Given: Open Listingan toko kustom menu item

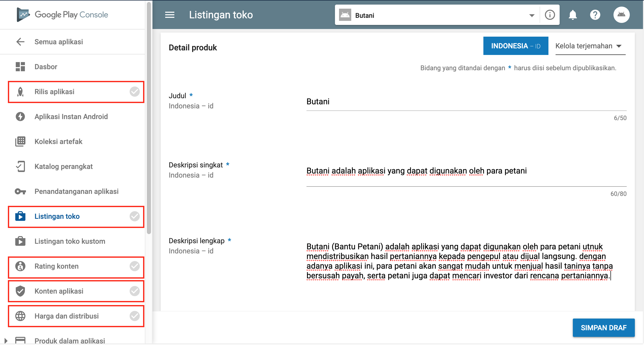Looking at the screenshot, I should [70, 241].
